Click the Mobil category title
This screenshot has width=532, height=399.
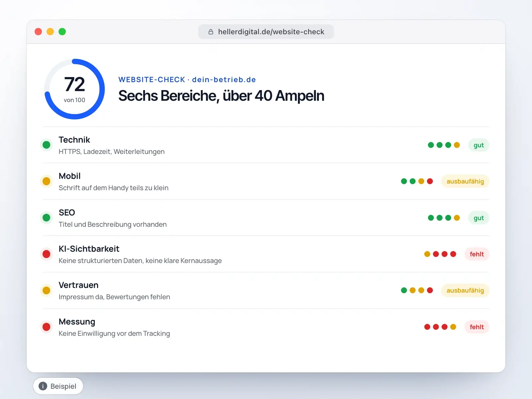click(x=70, y=176)
